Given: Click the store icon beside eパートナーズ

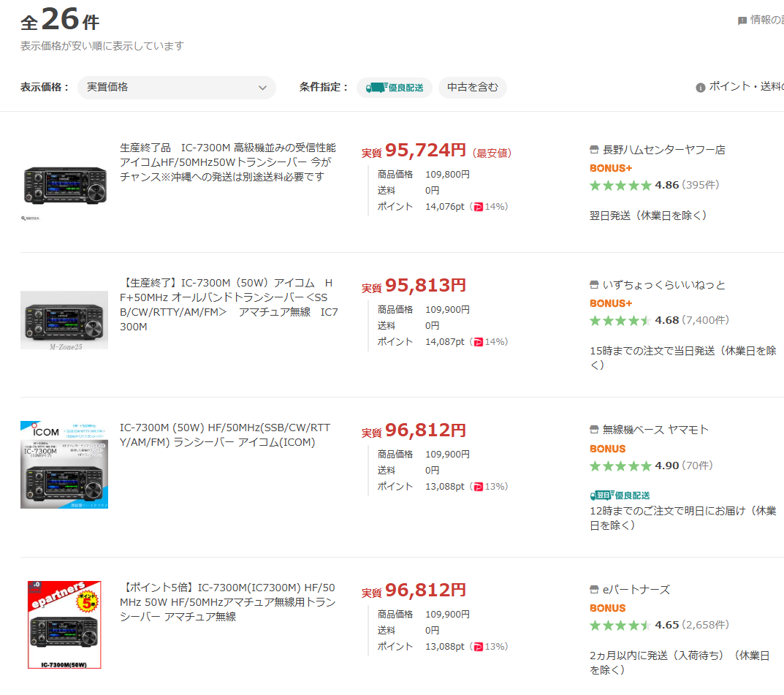Looking at the screenshot, I should (x=594, y=590).
